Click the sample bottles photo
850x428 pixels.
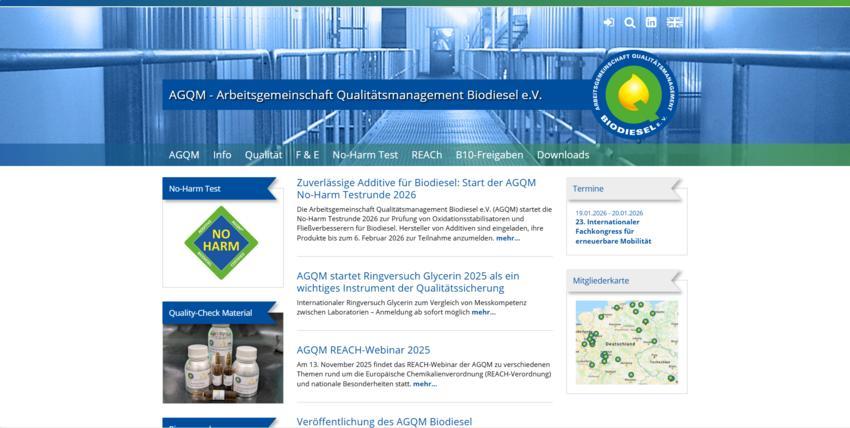coord(223,362)
